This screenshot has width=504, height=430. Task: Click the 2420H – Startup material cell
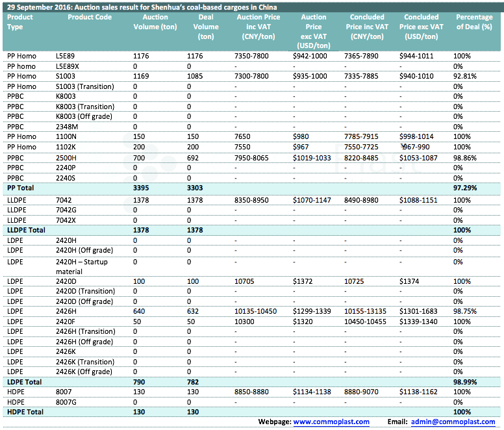coord(82,266)
